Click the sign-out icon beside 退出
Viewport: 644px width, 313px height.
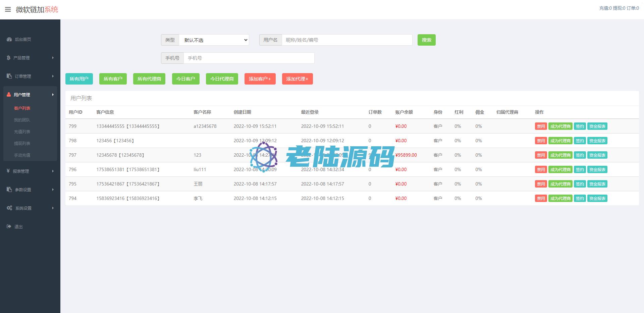click(x=9, y=226)
